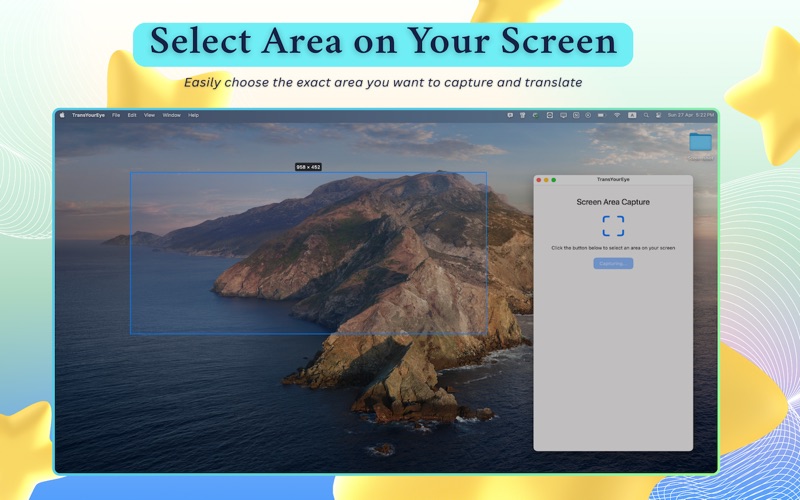This screenshot has width=800, height=500.
Task: Click the select-an-area instruction text
Action: pyautogui.click(x=613, y=248)
